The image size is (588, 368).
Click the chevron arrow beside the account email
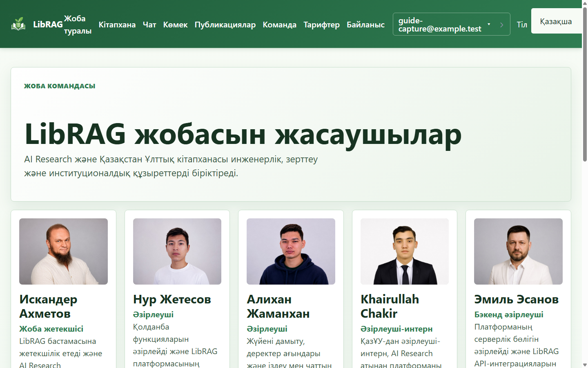point(502,25)
